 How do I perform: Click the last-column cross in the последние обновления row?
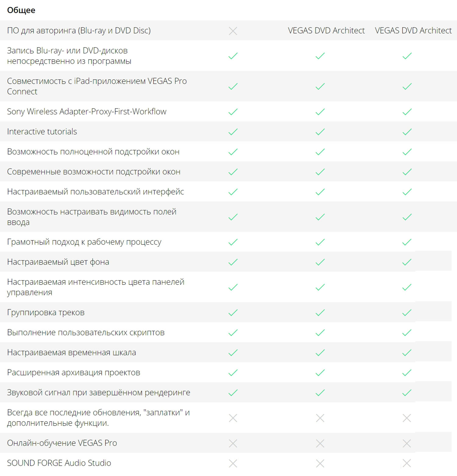click(x=407, y=418)
